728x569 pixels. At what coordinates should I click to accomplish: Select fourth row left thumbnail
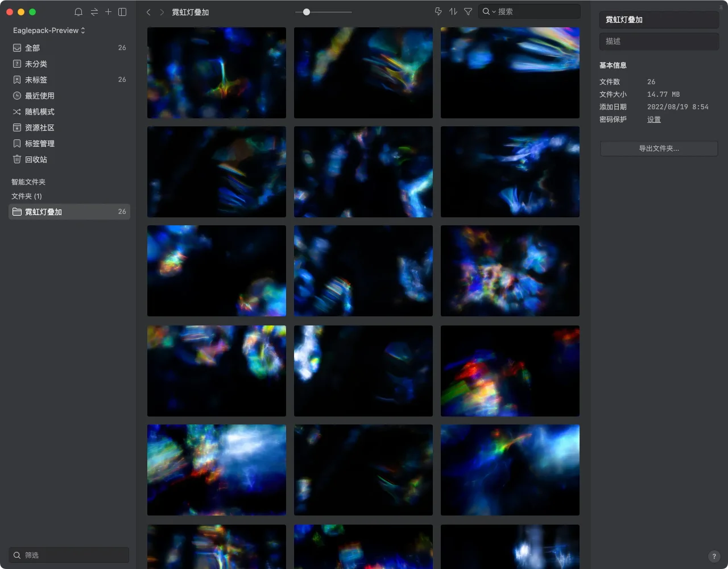click(x=217, y=371)
